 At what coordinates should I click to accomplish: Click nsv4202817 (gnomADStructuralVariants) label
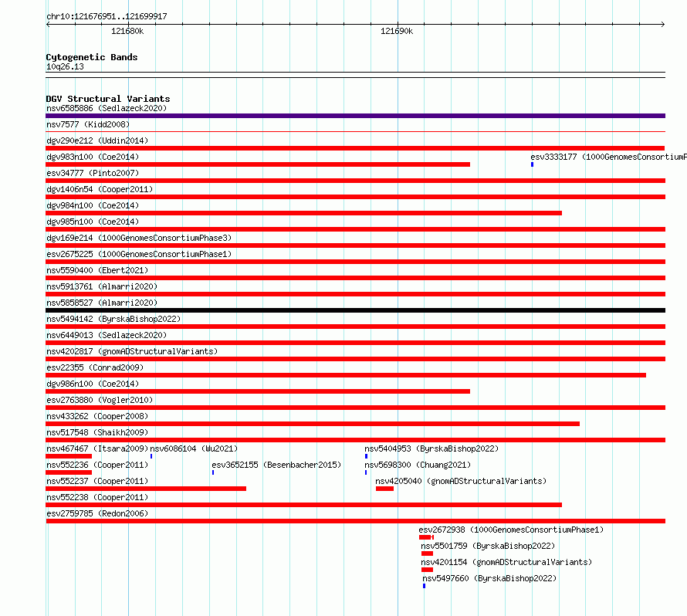pyautogui.click(x=132, y=351)
